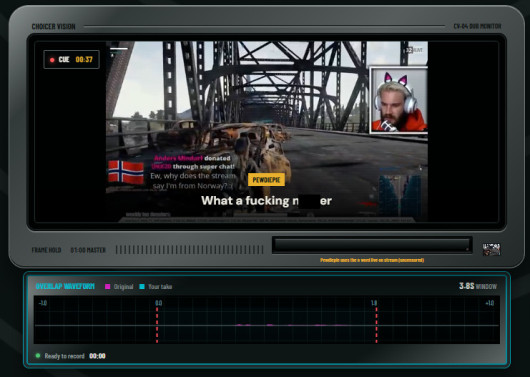Image resolution: width=530 pixels, height=377 pixels.
Task: Toggle the cyan Your take swatch
Action: 142,286
